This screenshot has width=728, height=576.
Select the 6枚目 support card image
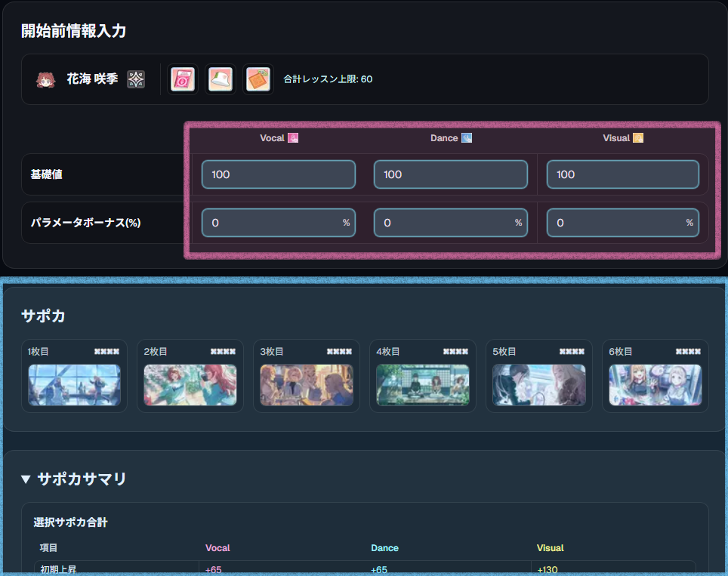coord(656,385)
